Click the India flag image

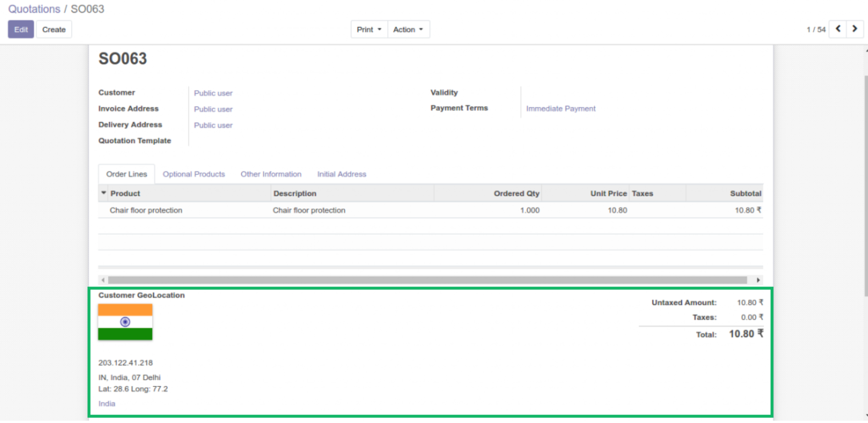point(125,322)
